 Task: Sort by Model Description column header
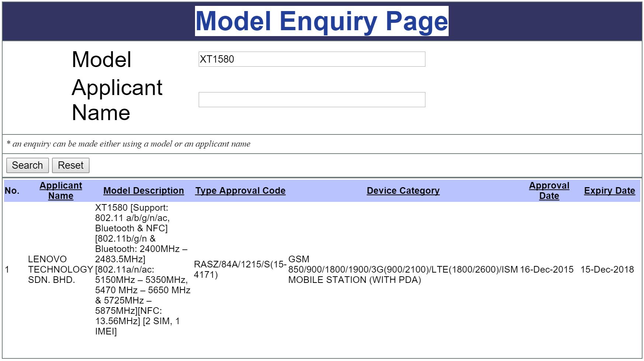143,191
